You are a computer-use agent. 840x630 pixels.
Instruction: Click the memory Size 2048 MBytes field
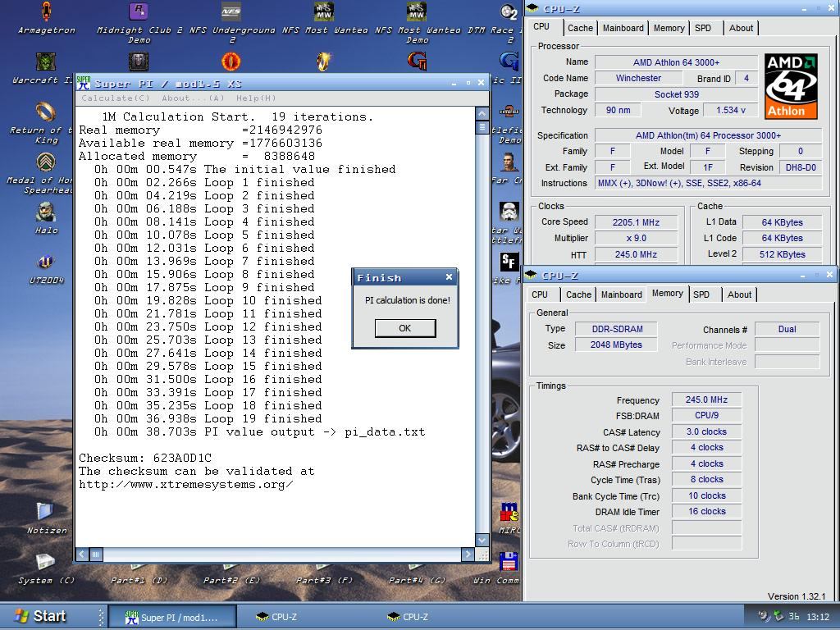pos(616,345)
